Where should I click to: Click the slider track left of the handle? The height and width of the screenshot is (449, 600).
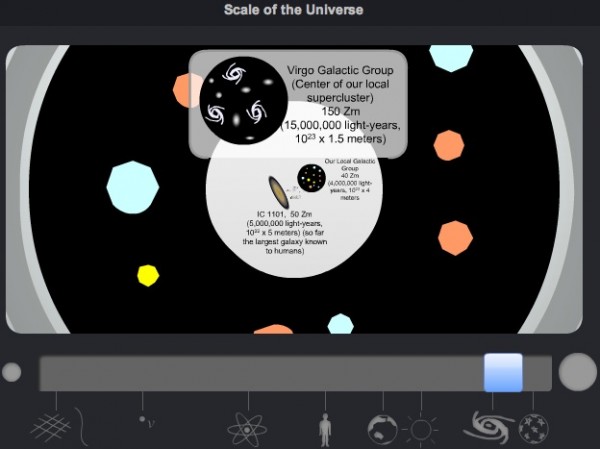pyautogui.click(x=262, y=373)
